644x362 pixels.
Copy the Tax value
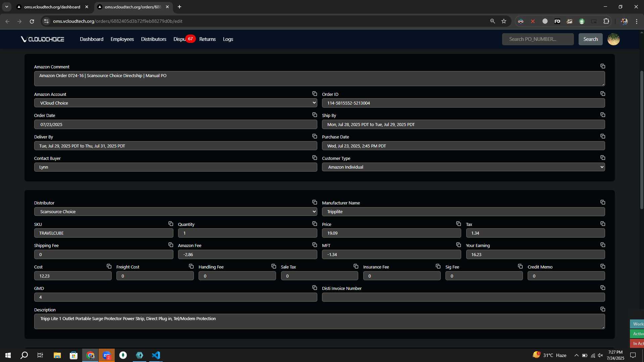(x=603, y=224)
